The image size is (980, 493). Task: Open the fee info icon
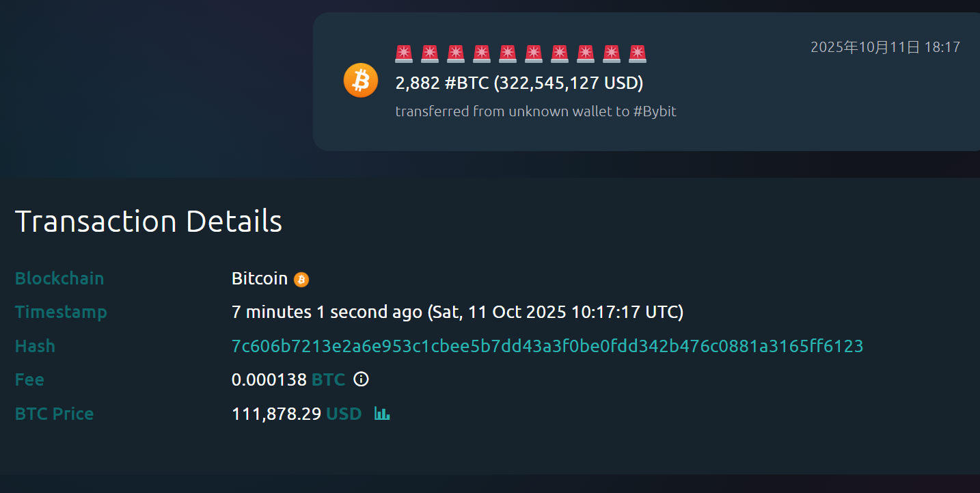(361, 379)
